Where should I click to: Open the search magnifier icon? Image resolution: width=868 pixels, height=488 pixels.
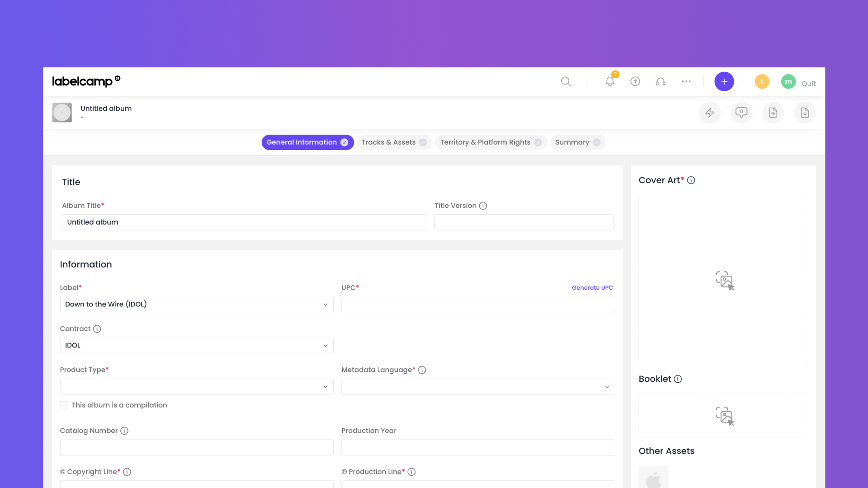[x=566, y=81]
